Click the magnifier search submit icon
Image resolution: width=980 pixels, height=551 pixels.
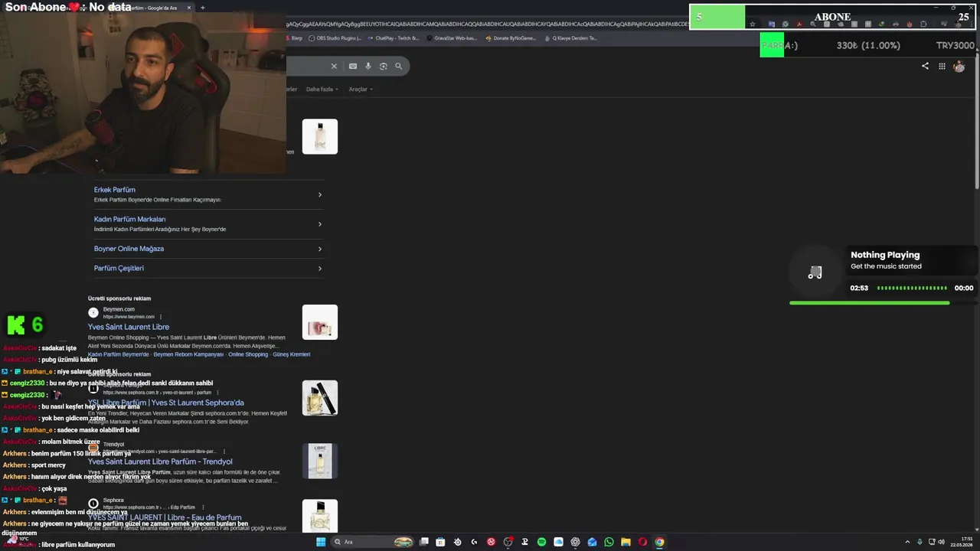[398, 66]
